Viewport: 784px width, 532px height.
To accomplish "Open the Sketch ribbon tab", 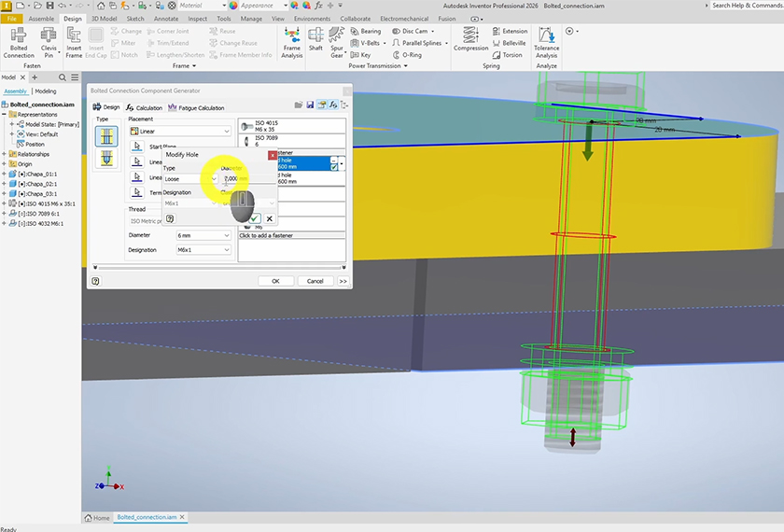I will click(x=135, y=19).
